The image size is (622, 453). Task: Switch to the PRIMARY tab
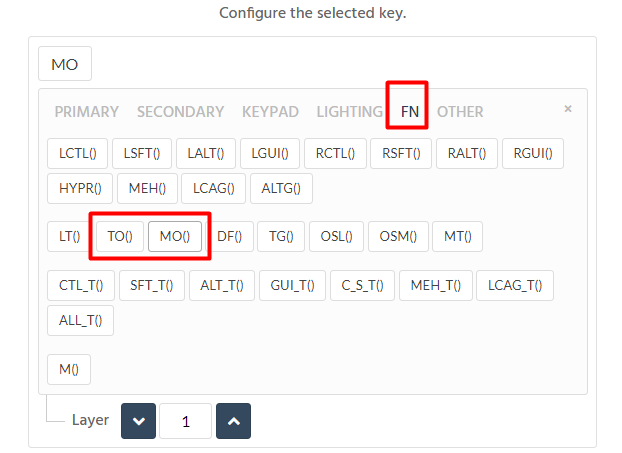tap(86, 112)
